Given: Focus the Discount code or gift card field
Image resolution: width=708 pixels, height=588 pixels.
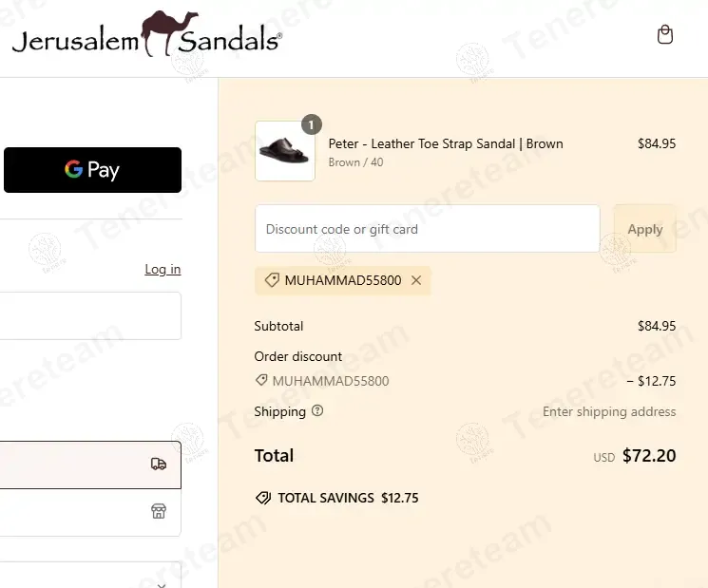Looking at the screenshot, I should [427, 229].
